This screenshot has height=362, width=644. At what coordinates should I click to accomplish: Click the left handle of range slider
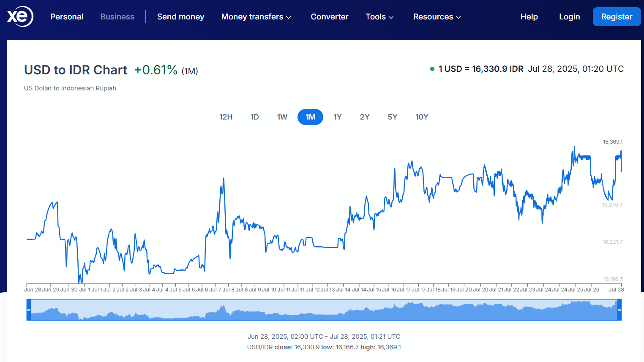pyautogui.click(x=29, y=310)
